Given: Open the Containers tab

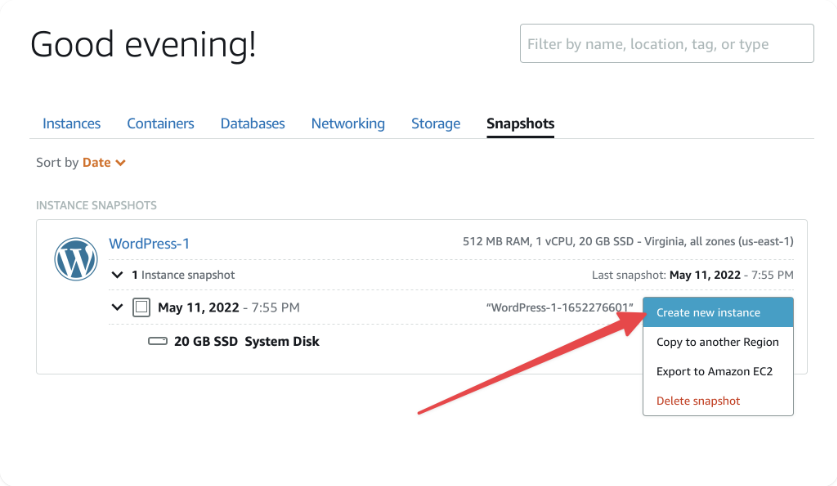Looking at the screenshot, I should point(161,123).
